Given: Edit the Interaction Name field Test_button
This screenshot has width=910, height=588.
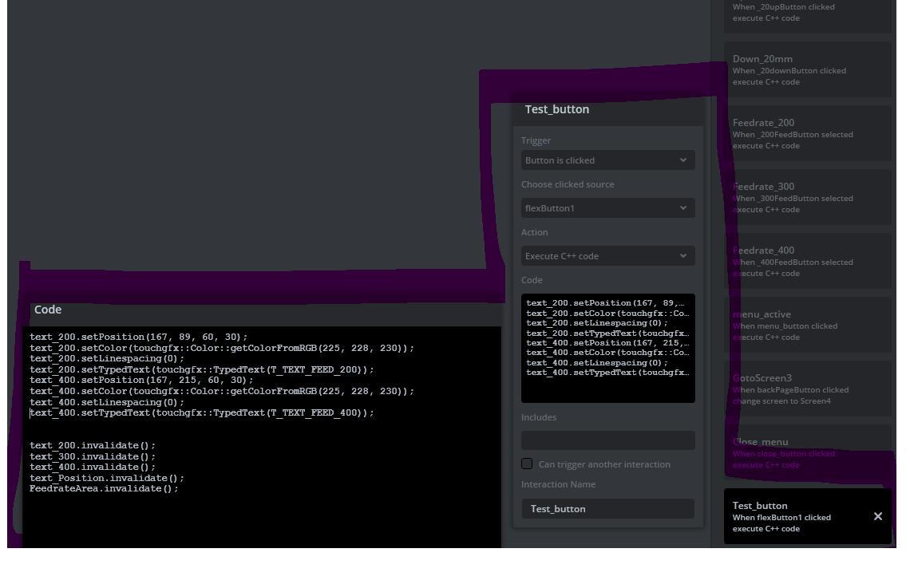Looking at the screenshot, I should click(x=607, y=509).
